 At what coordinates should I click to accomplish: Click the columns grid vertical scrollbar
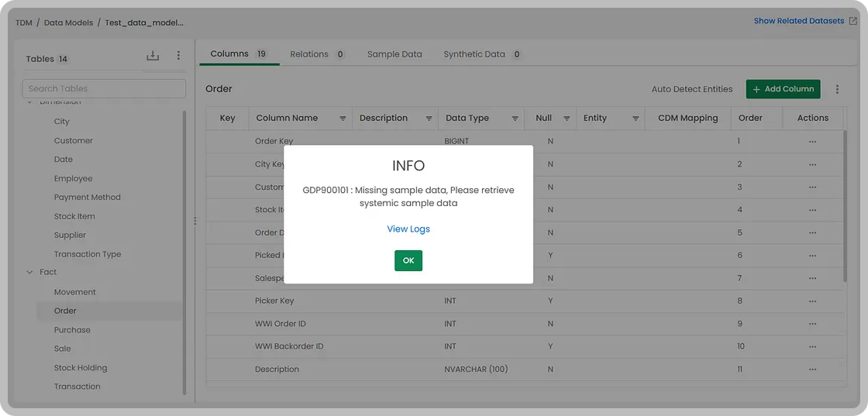[x=845, y=206]
